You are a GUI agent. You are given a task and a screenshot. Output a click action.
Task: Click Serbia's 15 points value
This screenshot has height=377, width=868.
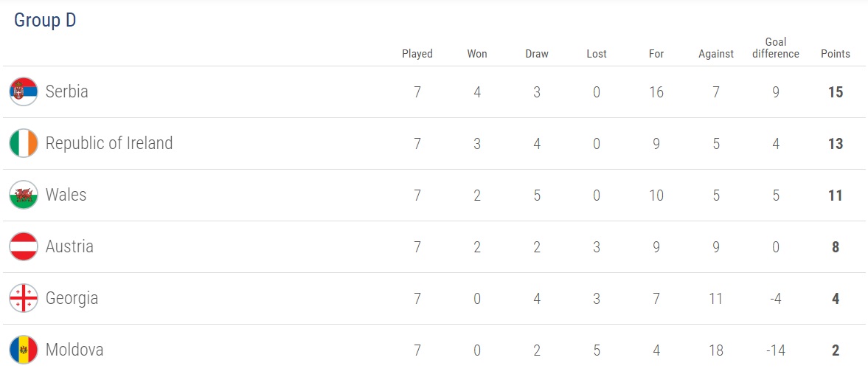click(x=836, y=92)
